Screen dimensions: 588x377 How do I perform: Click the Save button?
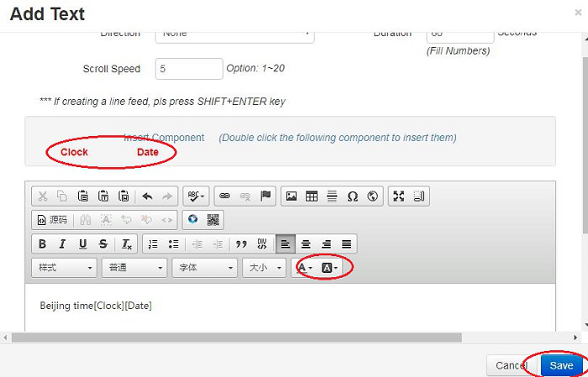pos(561,365)
